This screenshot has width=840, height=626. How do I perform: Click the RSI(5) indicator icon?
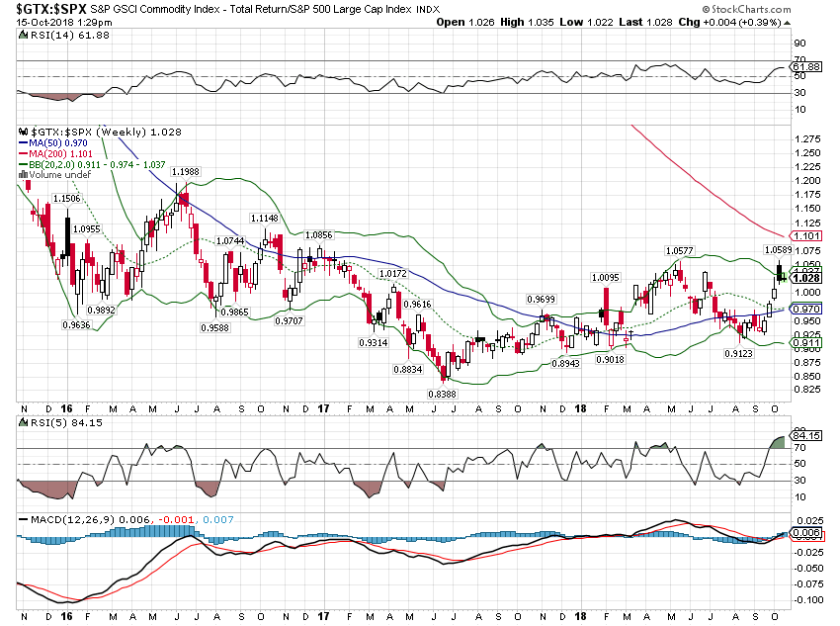(23, 423)
